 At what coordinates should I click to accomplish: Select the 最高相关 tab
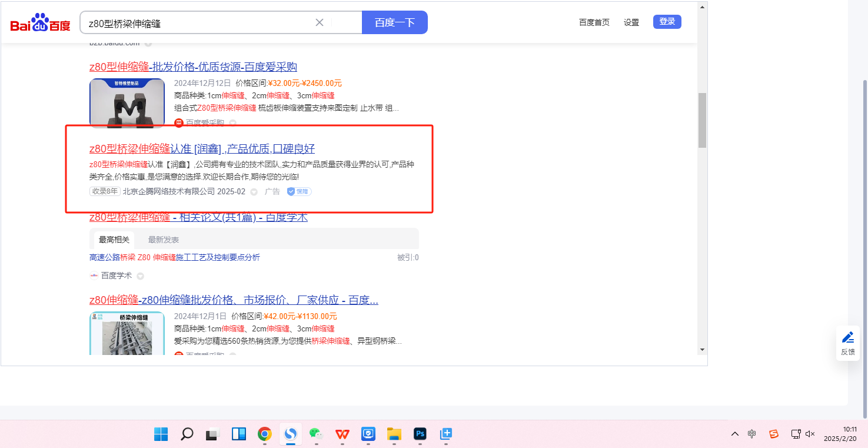[x=114, y=240]
